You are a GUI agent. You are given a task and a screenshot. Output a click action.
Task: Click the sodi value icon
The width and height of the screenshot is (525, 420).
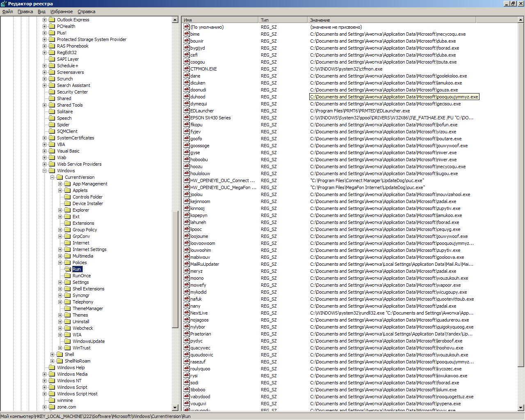pos(187,383)
